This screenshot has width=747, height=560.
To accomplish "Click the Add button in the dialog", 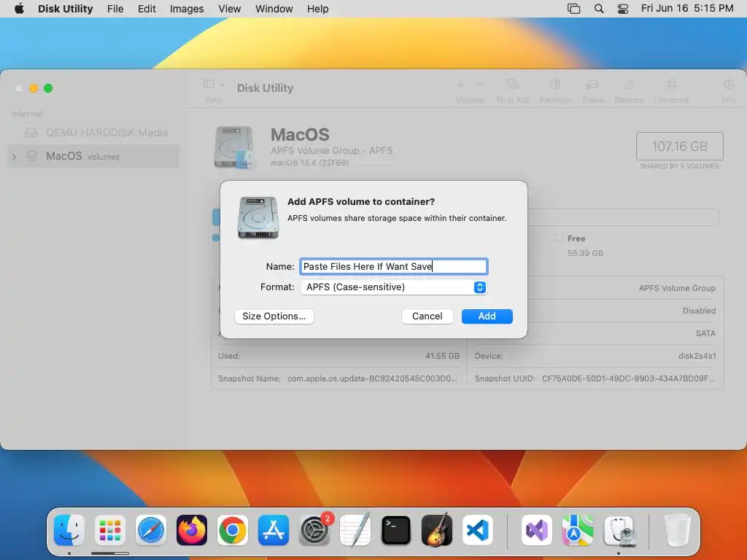I will pyautogui.click(x=487, y=316).
